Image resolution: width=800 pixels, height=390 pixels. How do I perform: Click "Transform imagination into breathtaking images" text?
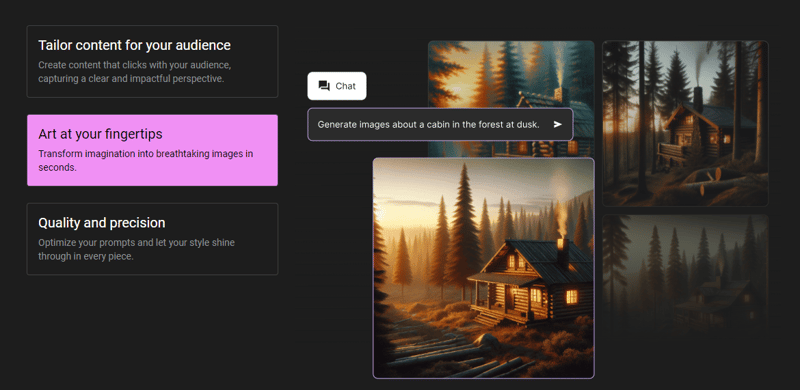146,160
